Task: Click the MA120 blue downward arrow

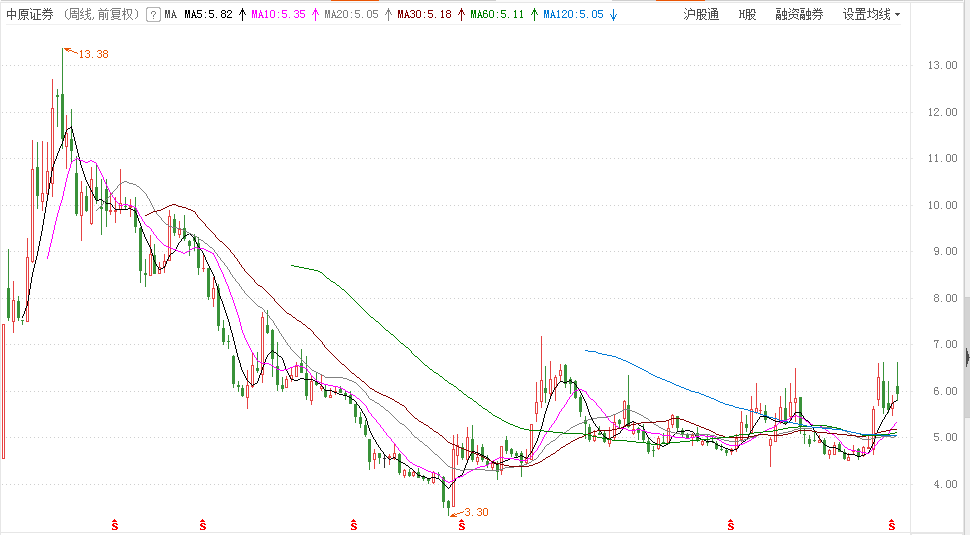Action: pyautogui.click(x=613, y=15)
